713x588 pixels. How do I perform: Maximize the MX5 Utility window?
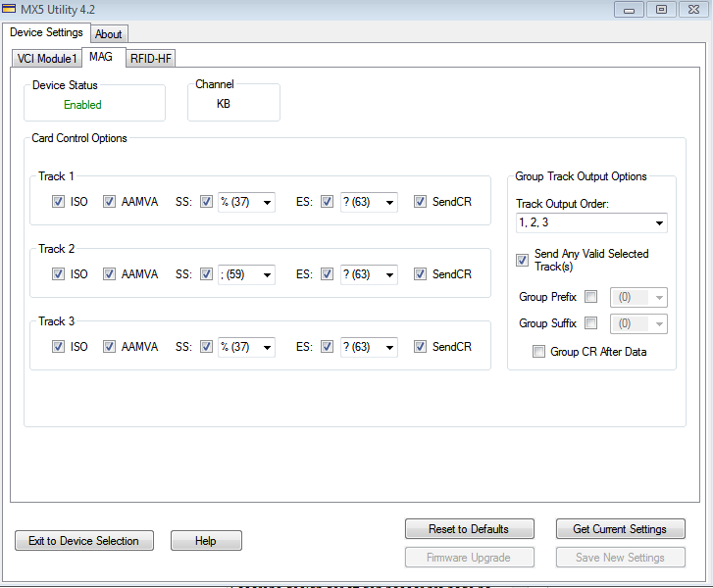click(661, 9)
